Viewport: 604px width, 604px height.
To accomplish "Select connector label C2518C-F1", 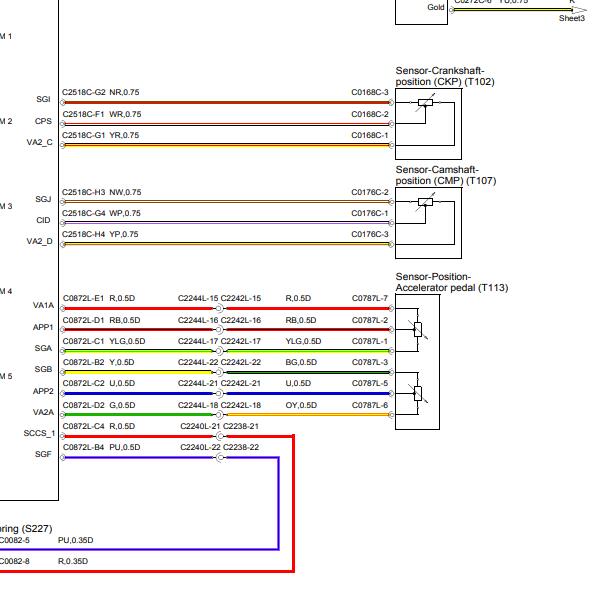I will [x=83, y=114].
